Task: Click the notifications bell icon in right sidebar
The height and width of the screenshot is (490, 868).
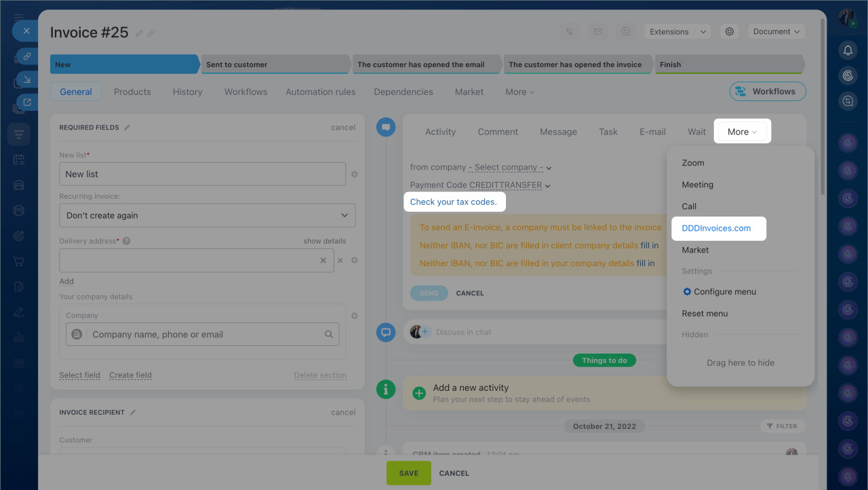Action: 847,50
